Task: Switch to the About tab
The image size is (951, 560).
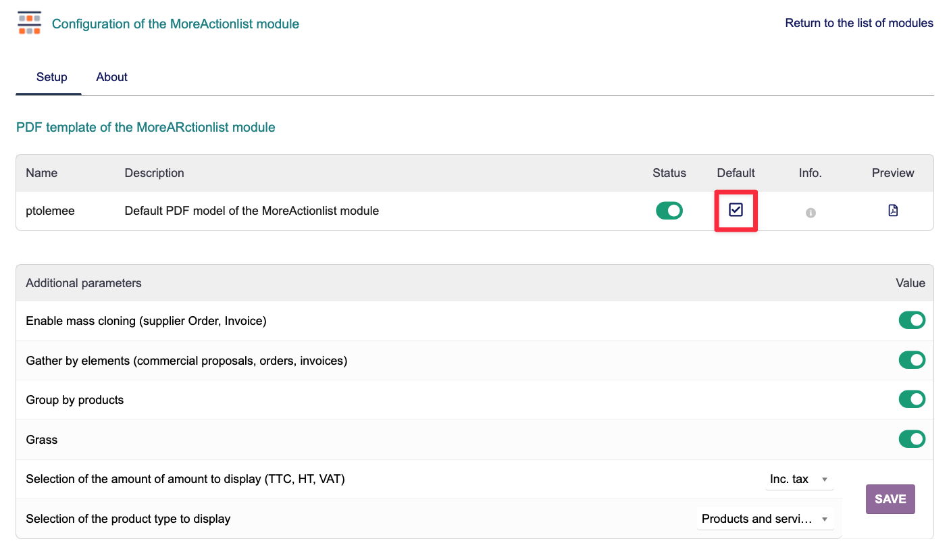Action: 111,77
